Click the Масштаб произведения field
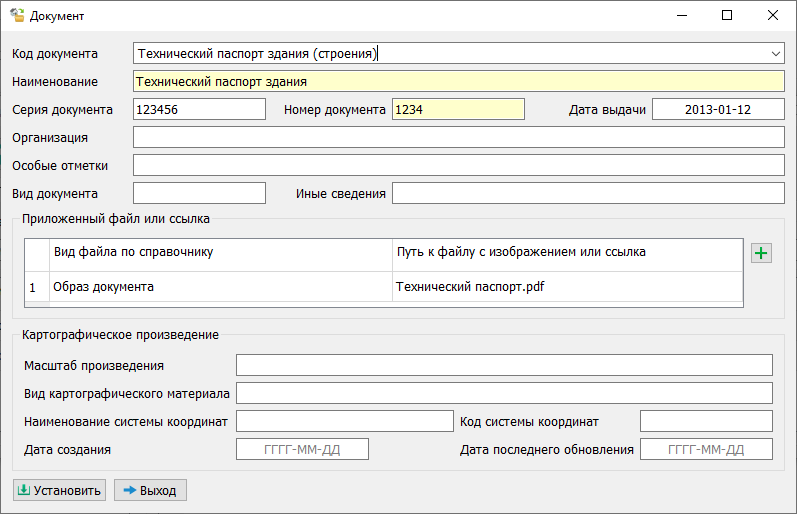 504,366
